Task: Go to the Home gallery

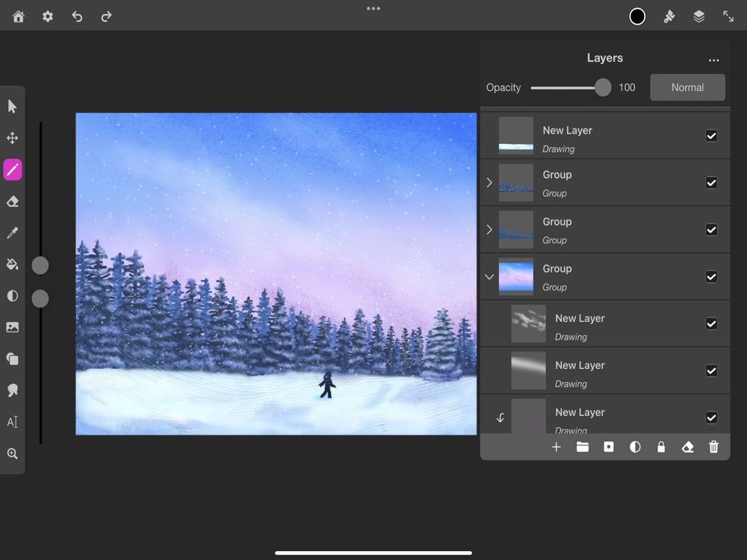Action: click(x=19, y=16)
